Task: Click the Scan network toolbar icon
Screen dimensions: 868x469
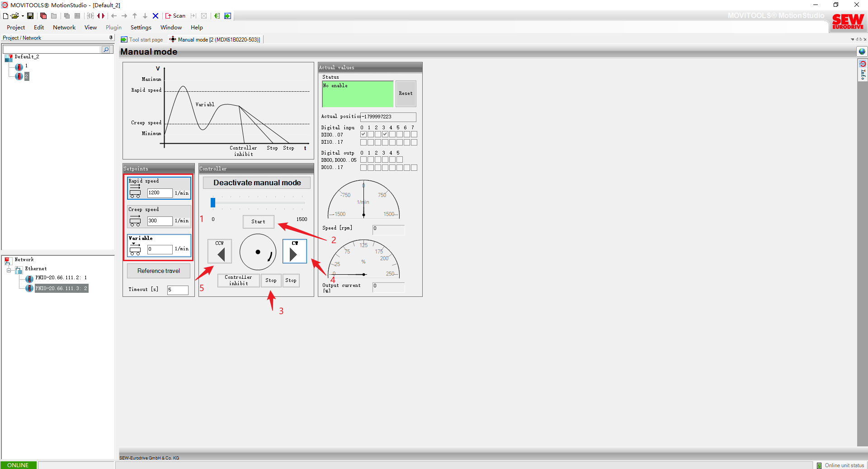Action: point(175,16)
